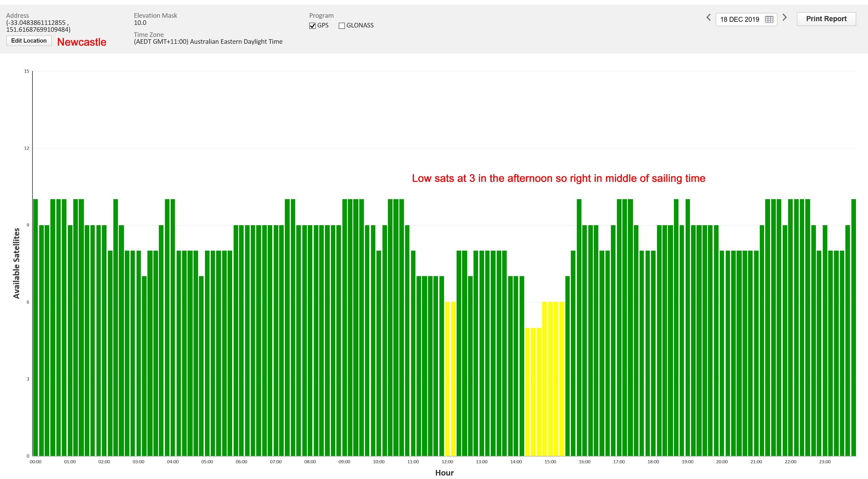Click the 15:00 hour axis label
Screen dimensions: 868x479
(550, 462)
